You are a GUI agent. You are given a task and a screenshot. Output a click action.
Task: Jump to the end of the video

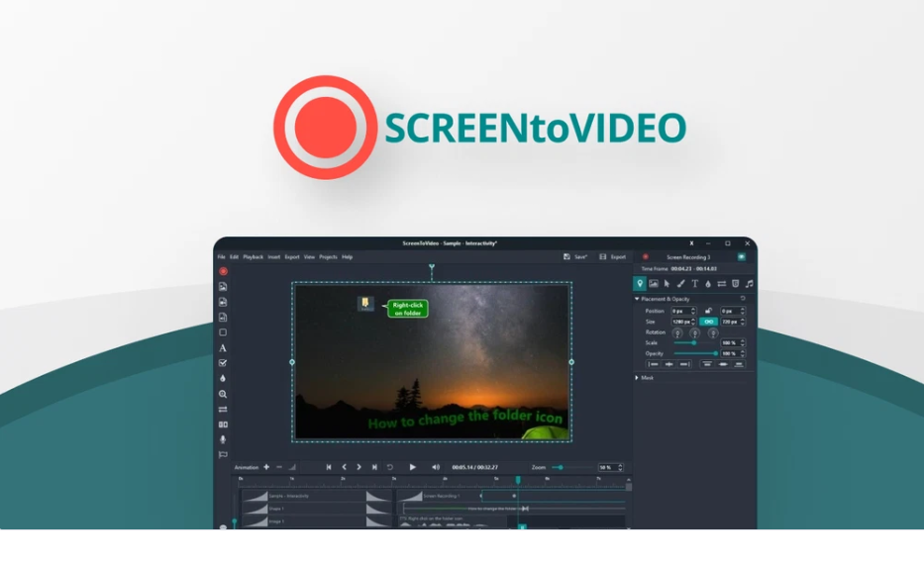click(x=374, y=467)
